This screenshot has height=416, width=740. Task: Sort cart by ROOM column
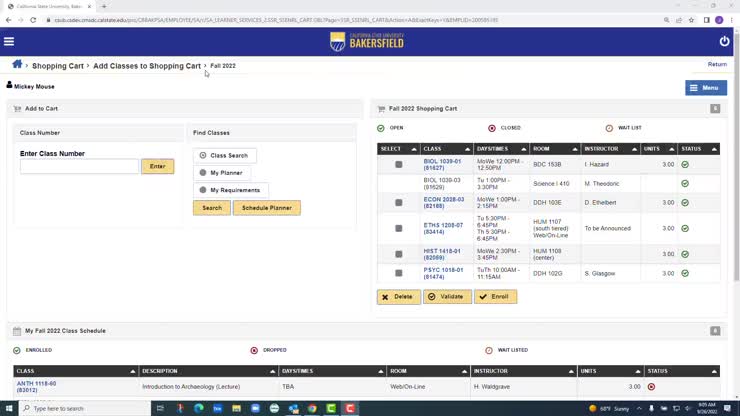[555, 149]
